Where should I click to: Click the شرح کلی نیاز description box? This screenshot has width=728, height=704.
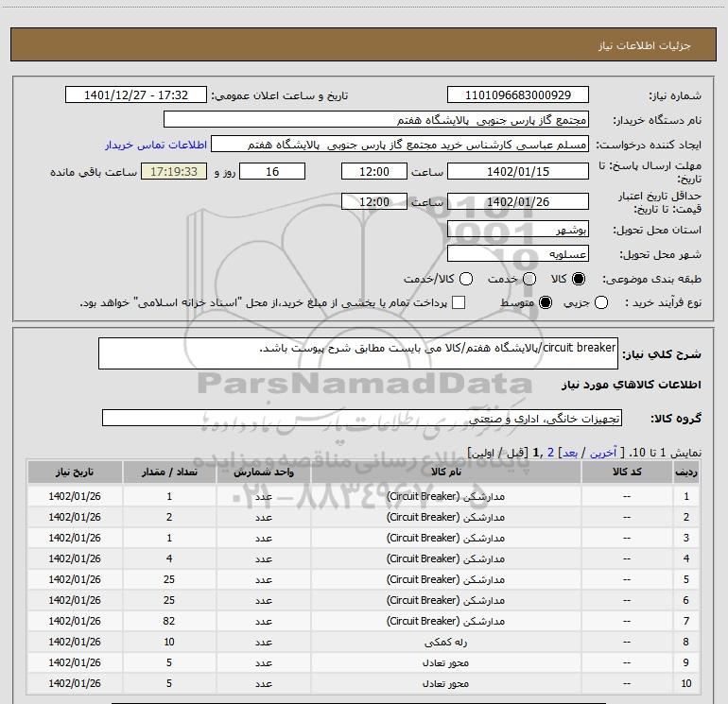(x=358, y=353)
